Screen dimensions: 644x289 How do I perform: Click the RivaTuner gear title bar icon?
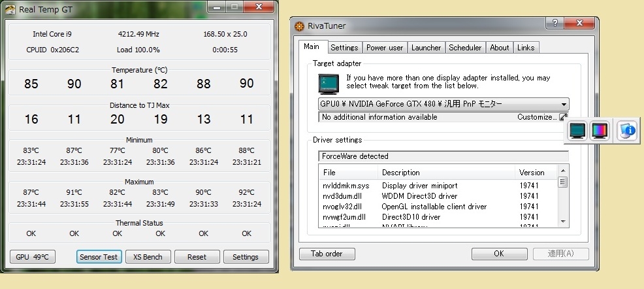(x=300, y=27)
